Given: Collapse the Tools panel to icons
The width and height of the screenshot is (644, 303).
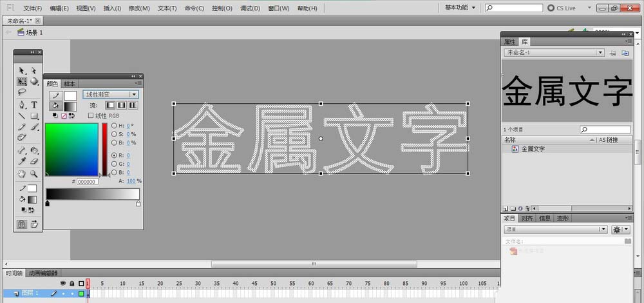Looking at the screenshot, I should [x=32, y=52].
